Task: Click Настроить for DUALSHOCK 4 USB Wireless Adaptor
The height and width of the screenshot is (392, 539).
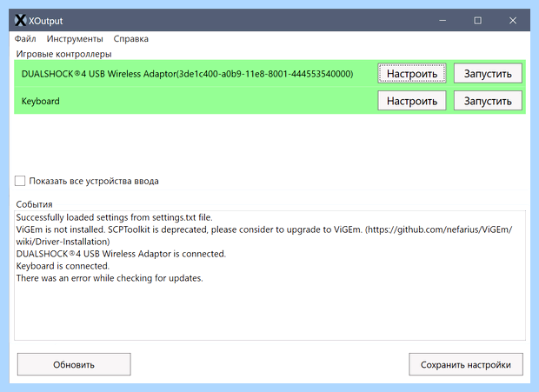Action: 412,73
